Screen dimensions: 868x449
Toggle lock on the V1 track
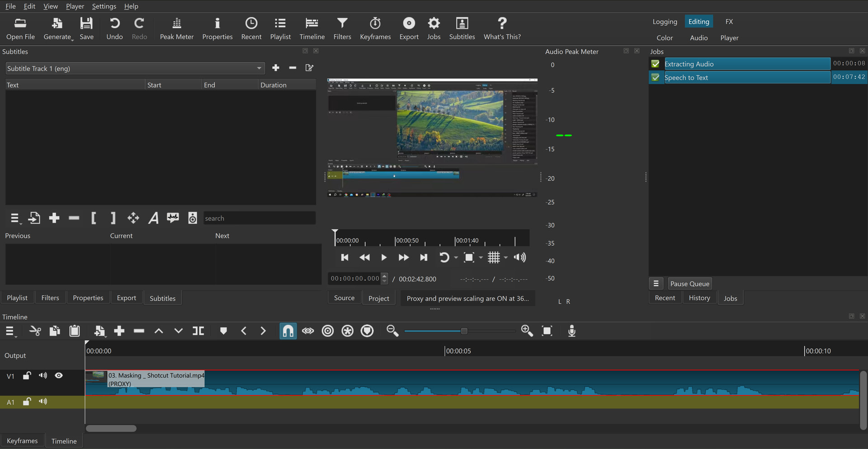pyautogui.click(x=27, y=376)
